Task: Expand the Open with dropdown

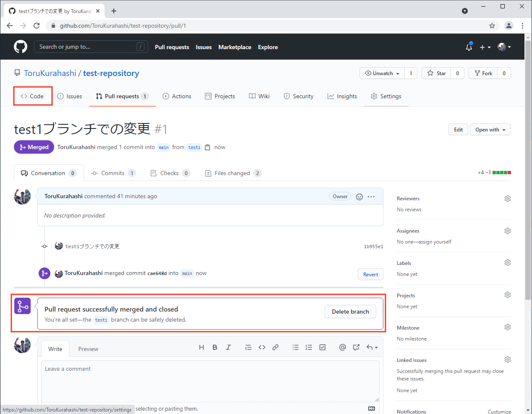Action: (x=490, y=130)
